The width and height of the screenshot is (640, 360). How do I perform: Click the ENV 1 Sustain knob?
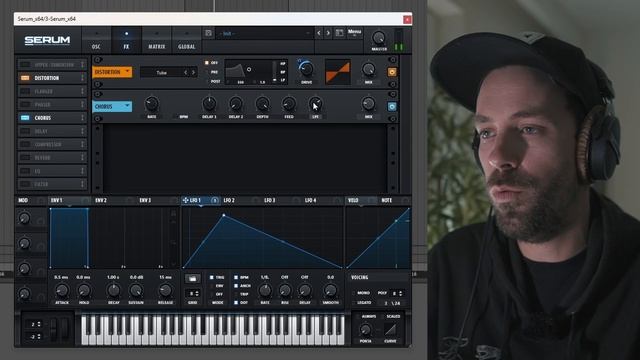(x=136, y=291)
